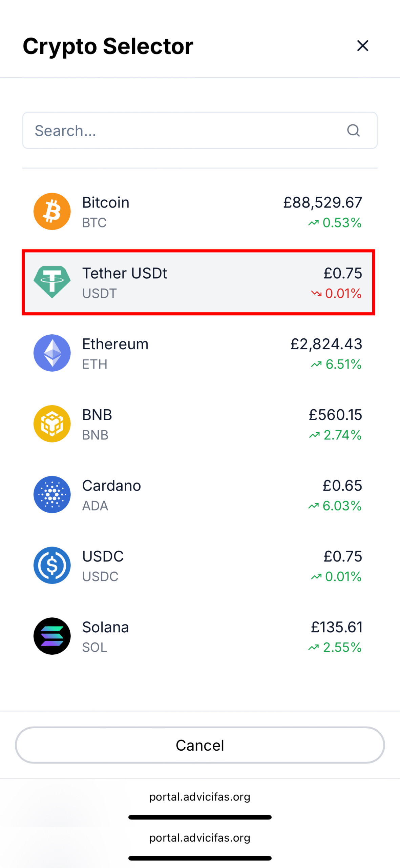The width and height of the screenshot is (400, 868).
Task: Click the Ethereum diamond logo icon
Action: point(52,353)
